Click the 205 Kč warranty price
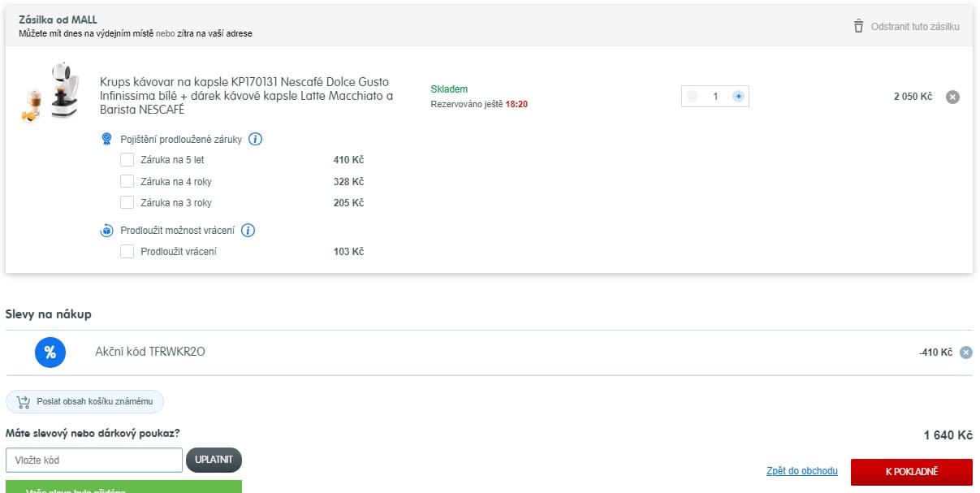Image resolution: width=980 pixels, height=493 pixels. click(x=348, y=202)
